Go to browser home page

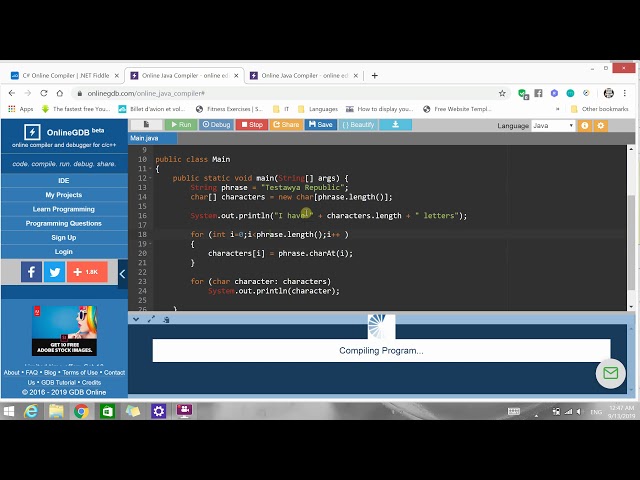pos(60,93)
